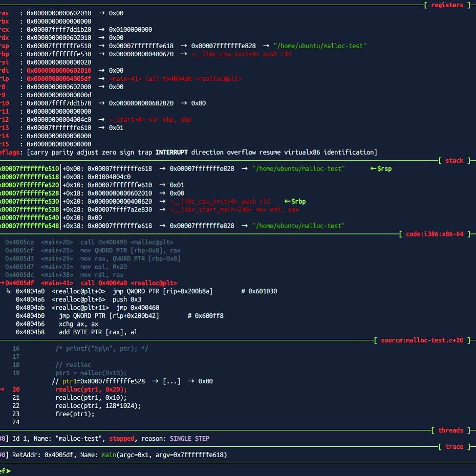Image resolution: width=476 pixels, height=476 pixels.
Task: Click the red "stopped" thread status
Action: [121, 439]
